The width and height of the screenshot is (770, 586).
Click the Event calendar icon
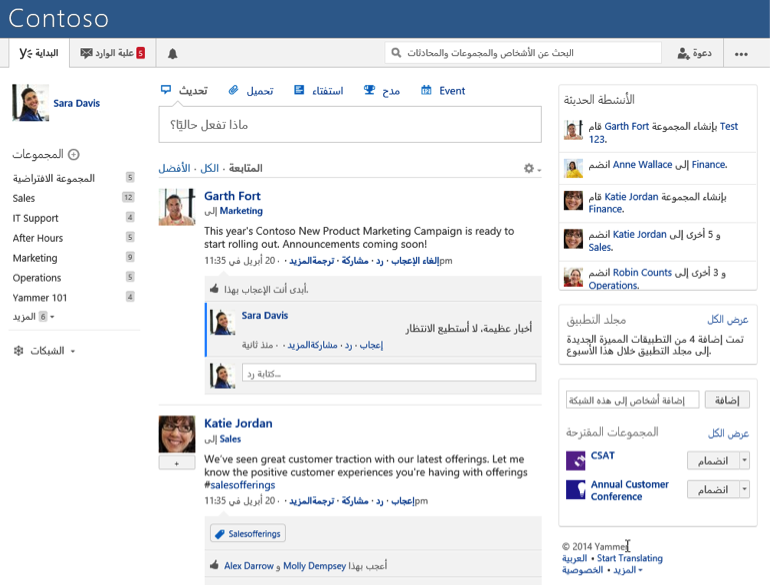pyautogui.click(x=426, y=90)
